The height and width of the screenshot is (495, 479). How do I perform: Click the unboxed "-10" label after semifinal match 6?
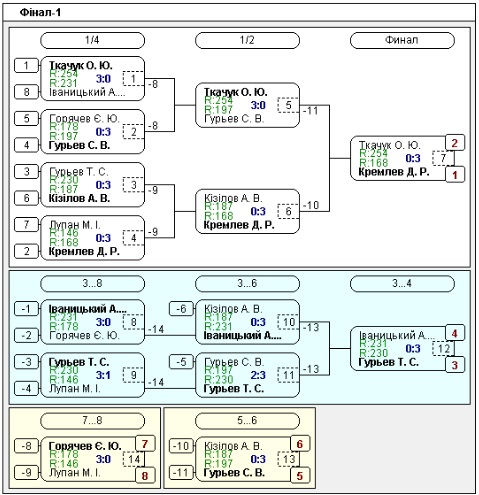pos(311,205)
